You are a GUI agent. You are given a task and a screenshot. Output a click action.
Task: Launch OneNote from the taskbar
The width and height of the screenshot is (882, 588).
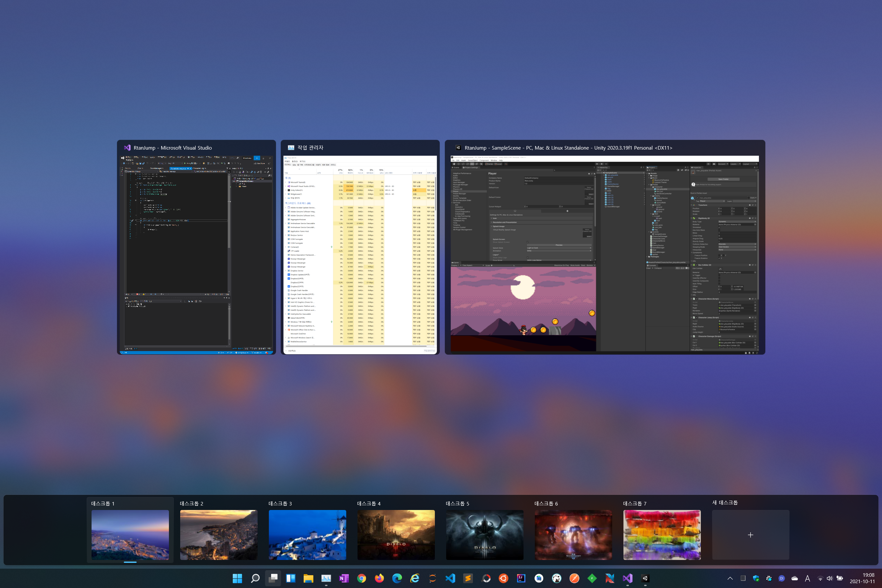click(344, 578)
